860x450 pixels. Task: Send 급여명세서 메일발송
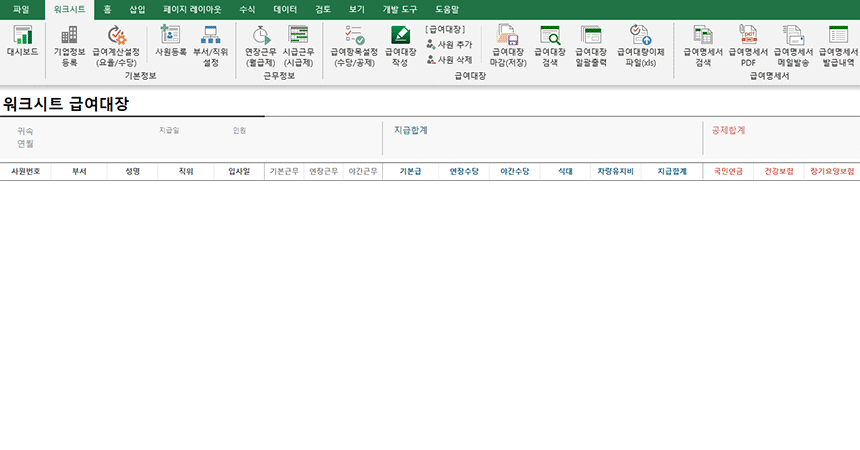(794, 46)
